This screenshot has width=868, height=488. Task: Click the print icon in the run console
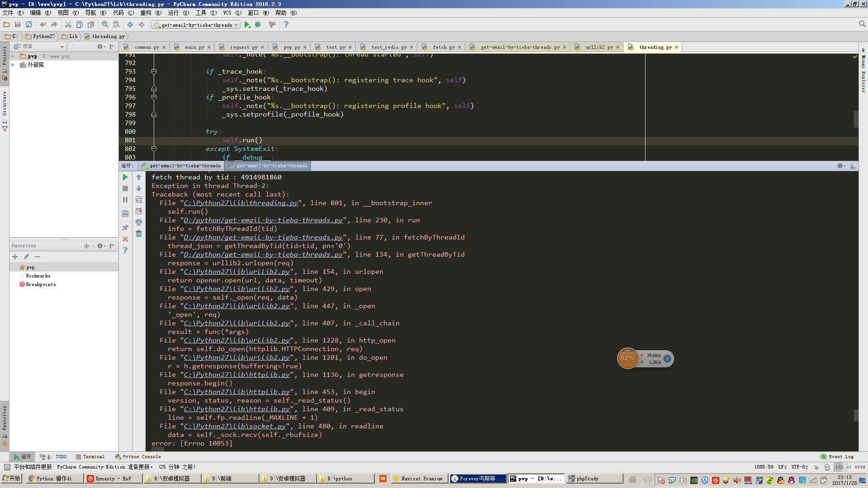pos(139,222)
